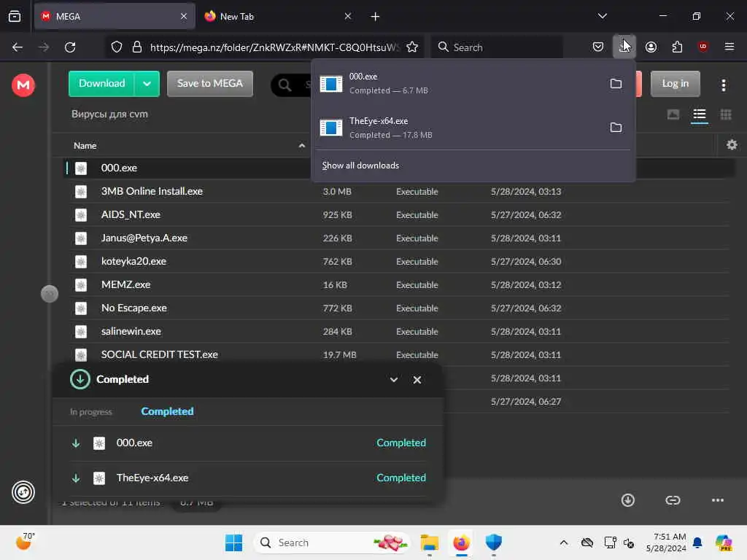Show tracking protection shield info
The width and height of the screenshot is (747, 560).
click(x=117, y=47)
